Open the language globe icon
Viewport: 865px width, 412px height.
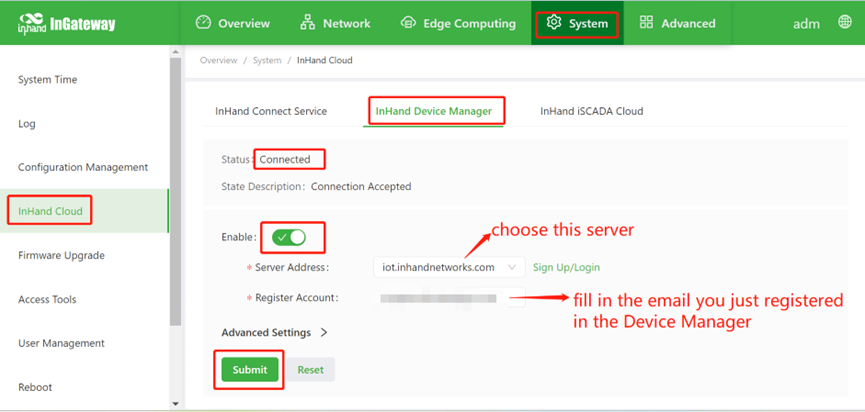coord(845,22)
